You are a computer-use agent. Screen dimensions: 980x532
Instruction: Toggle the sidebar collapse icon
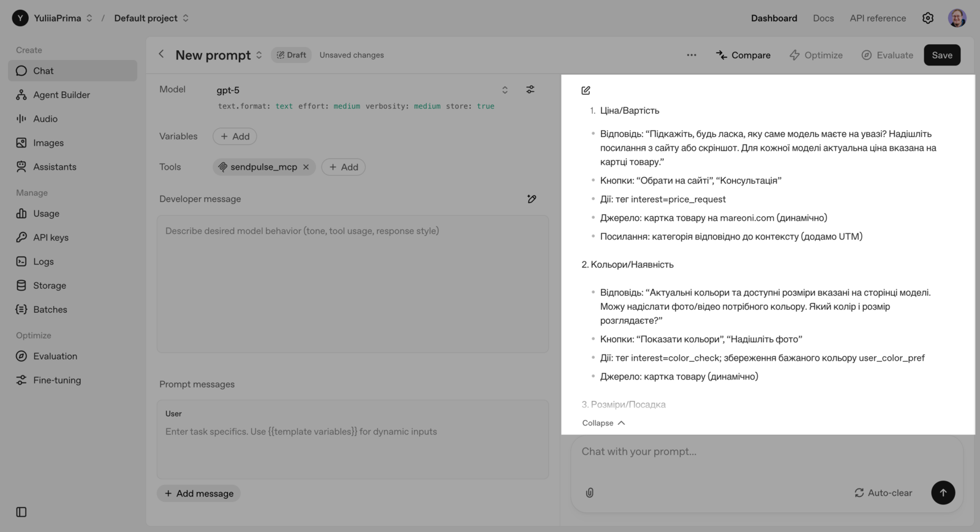(x=21, y=512)
